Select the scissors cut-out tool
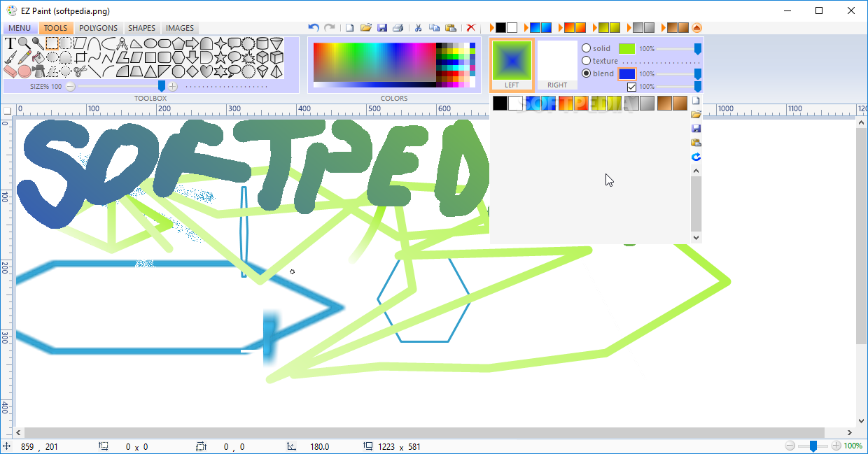 (80, 72)
